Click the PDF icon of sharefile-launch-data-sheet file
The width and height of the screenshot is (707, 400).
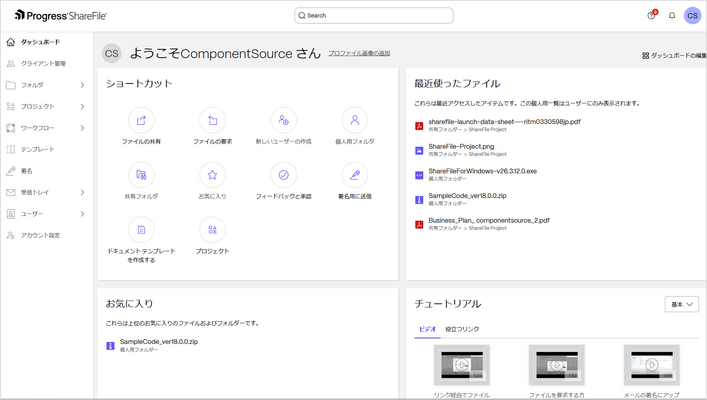419,126
